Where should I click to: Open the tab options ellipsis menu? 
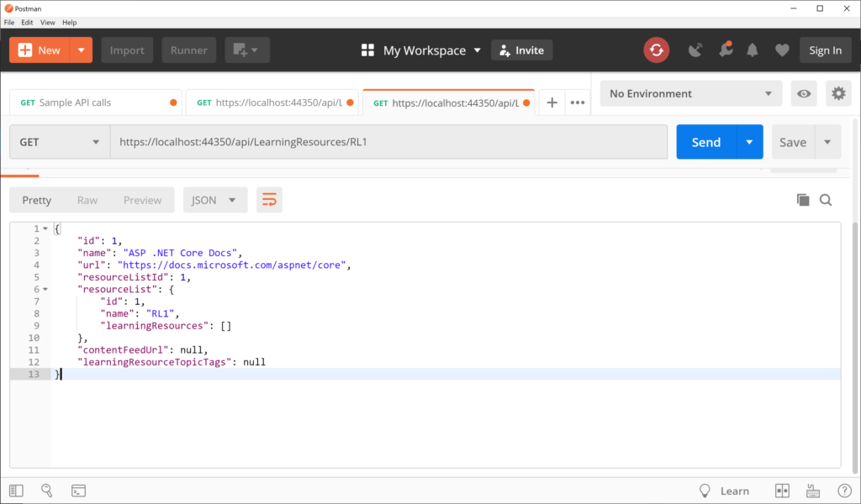coord(577,102)
